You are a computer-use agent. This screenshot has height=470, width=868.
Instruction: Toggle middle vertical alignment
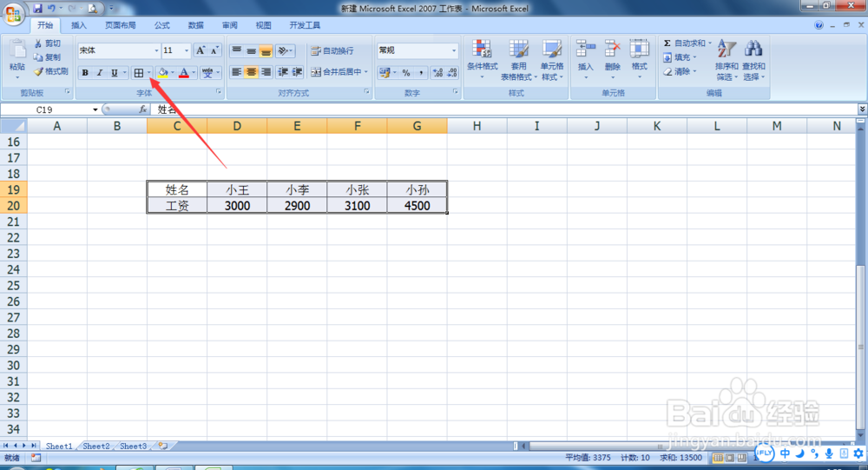251,51
